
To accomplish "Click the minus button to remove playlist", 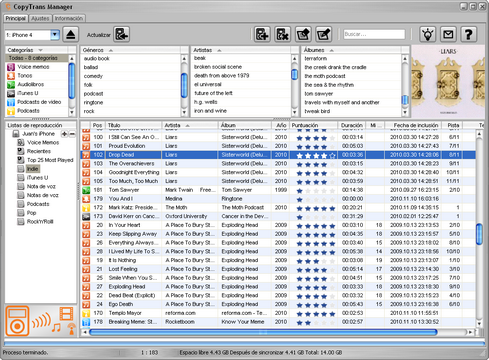I will [x=72, y=134].
